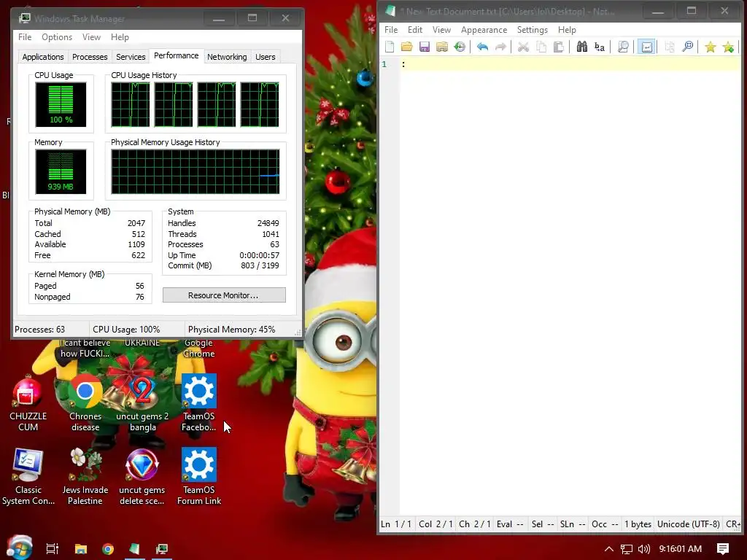Screen dimensions: 747x560
Task: Open the Action Center notifications icon
Action: click(723, 549)
